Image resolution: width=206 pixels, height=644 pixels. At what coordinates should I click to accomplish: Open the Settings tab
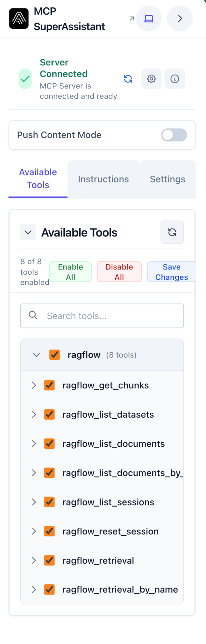click(x=167, y=179)
